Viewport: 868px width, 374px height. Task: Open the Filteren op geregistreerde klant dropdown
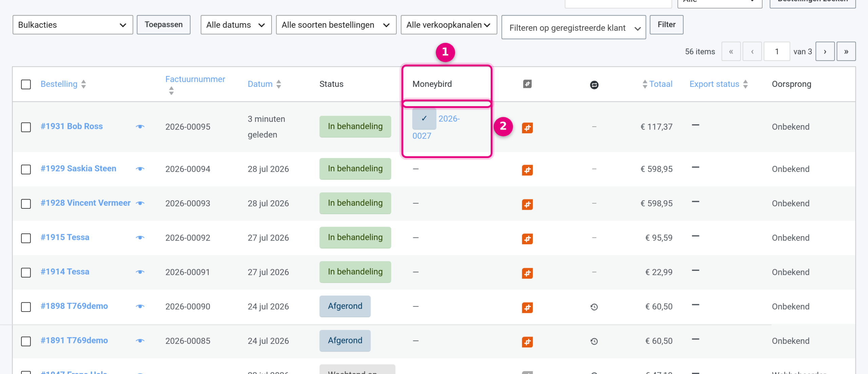[574, 27]
